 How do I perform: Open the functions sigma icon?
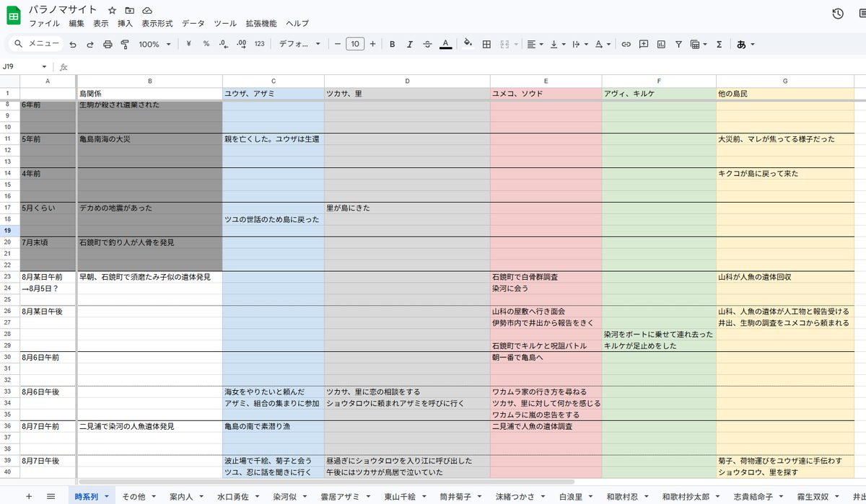click(719, 44)
